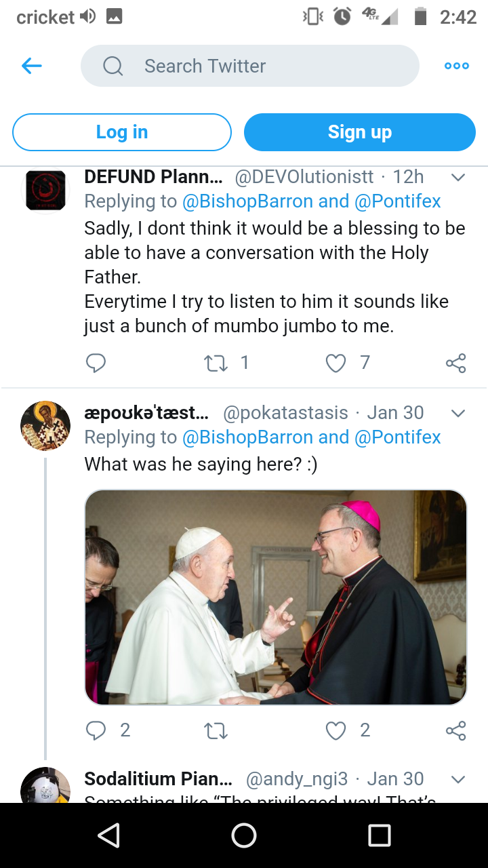Viewport: 488px width, 868px height.
Task: Like the pokatastasis photo tweet
Action: [336, 731]
